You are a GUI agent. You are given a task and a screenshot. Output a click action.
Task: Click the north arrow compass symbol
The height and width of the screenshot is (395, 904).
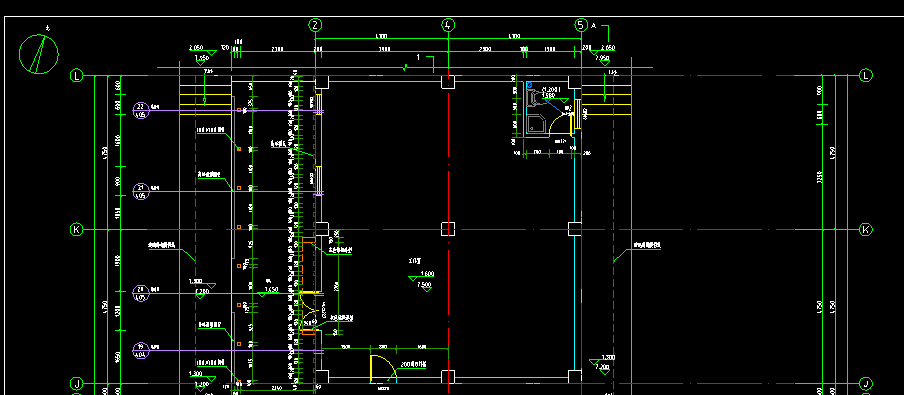tap(39, 54)
